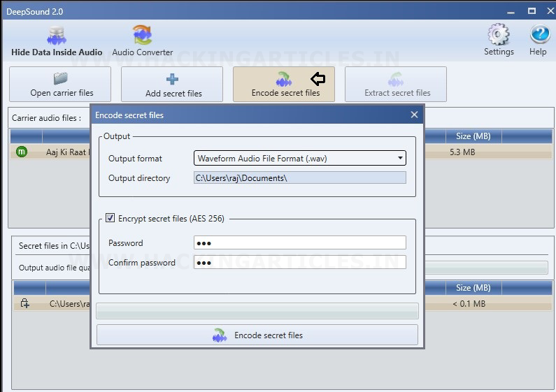Image resolution: width=556 pixels, height=392 pixels.
Task: Open the Output format dropdown
Action: point(300,158)
